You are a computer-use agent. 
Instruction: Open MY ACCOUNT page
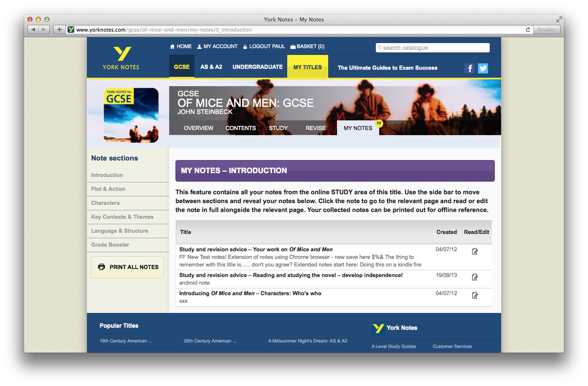(217, 46)
